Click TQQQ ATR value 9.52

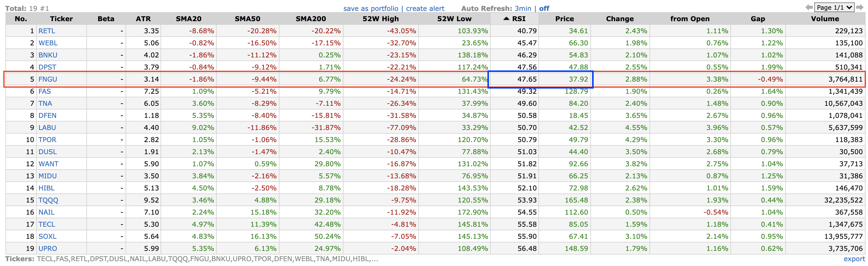pyautogui.click(x=151, y=200)
